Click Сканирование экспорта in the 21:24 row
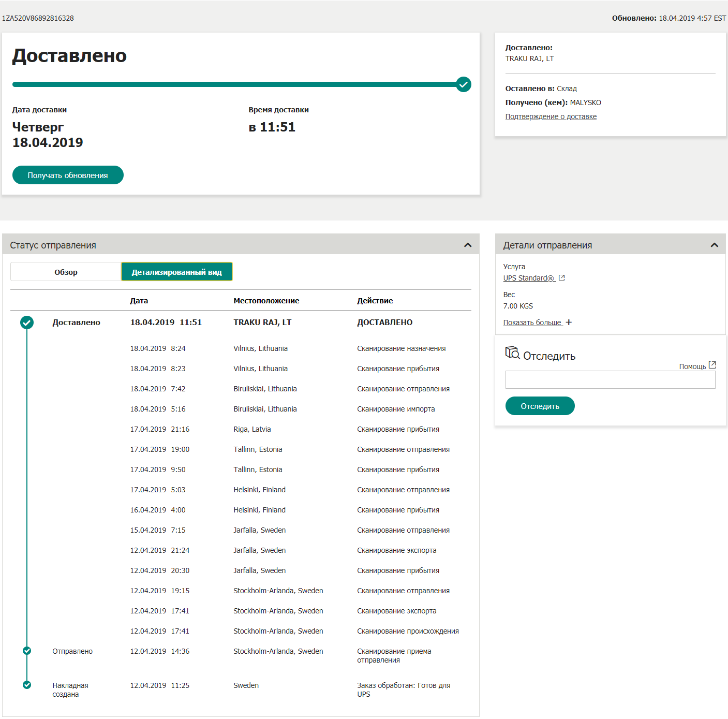The image size is (728, 719). (397, 550)
